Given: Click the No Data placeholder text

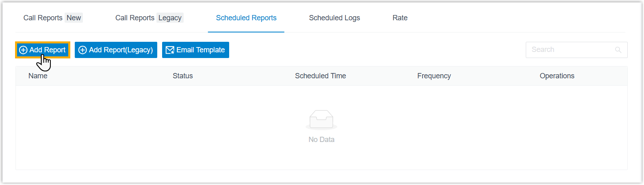Looking at the screenshot, I should tap(321, 140).
